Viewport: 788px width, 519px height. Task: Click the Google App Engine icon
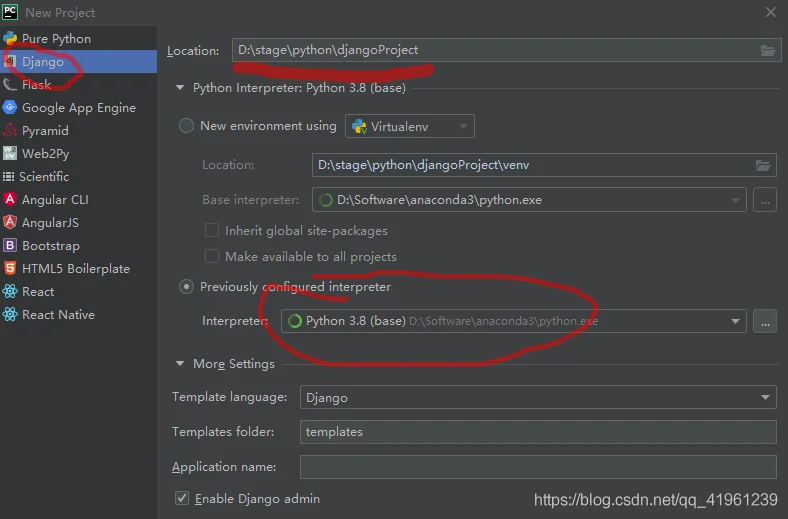coord(10,107)
